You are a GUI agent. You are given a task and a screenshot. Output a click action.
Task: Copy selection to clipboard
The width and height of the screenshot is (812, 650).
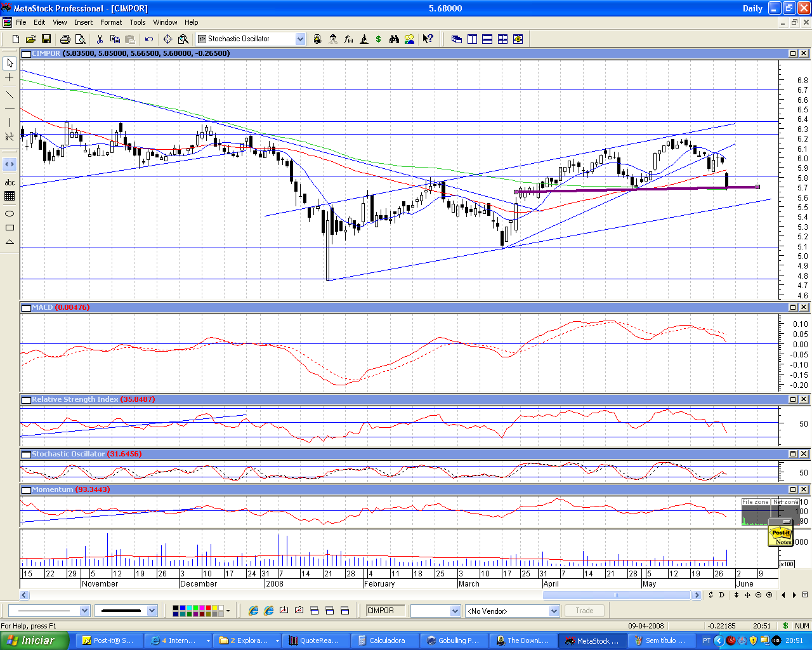[115, 39]
